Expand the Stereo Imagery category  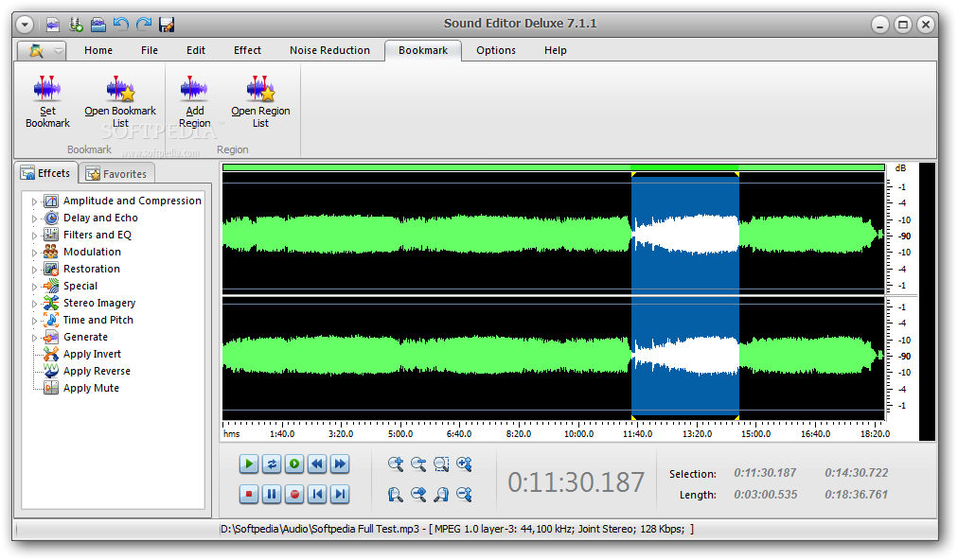point(34,304)
